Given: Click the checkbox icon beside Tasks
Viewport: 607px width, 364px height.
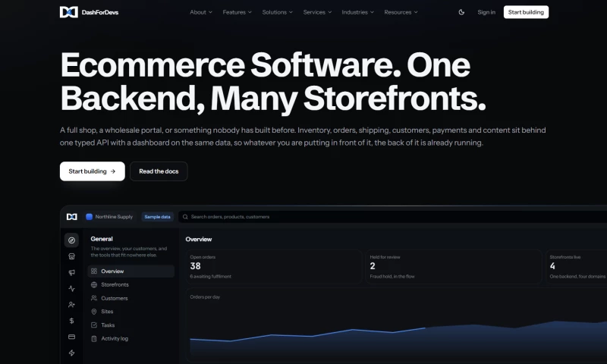Looking at the screenshot, I should pyautogui.click(x=93, y=325).
